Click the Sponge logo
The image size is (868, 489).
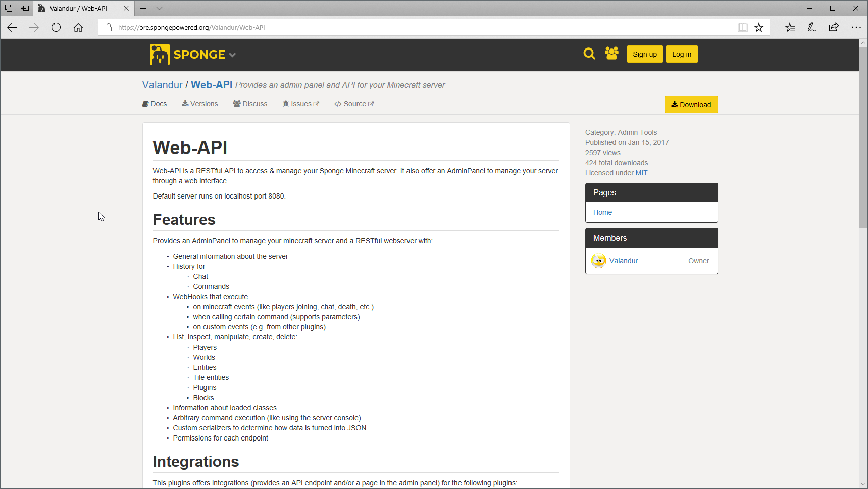tap(159, 54)
